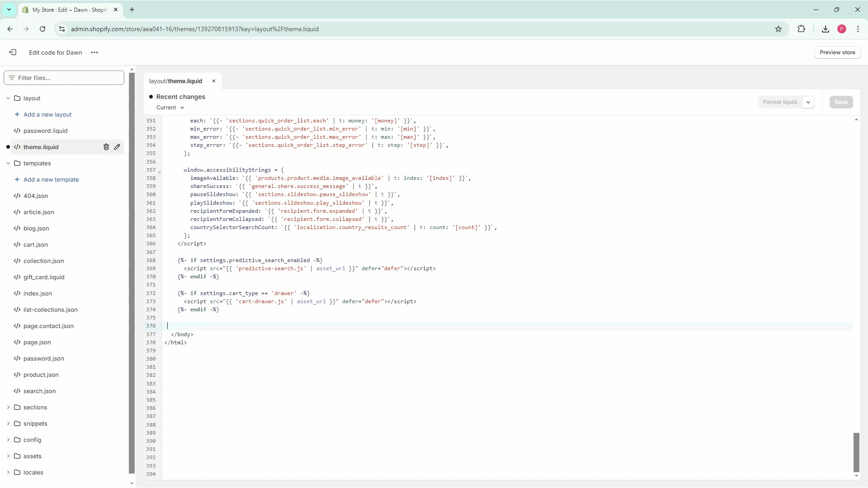Click the code editor vertical scrollbar thumb
Image resolution: width=868 pixels, height=488 pixels.
coord(856,452)
